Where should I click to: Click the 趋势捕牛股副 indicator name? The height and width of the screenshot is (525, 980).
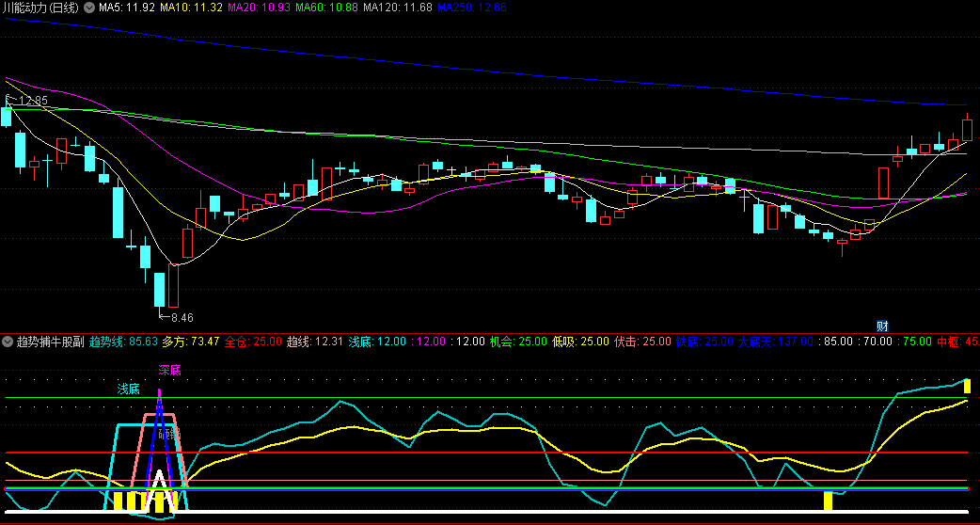tap(49, 341)
